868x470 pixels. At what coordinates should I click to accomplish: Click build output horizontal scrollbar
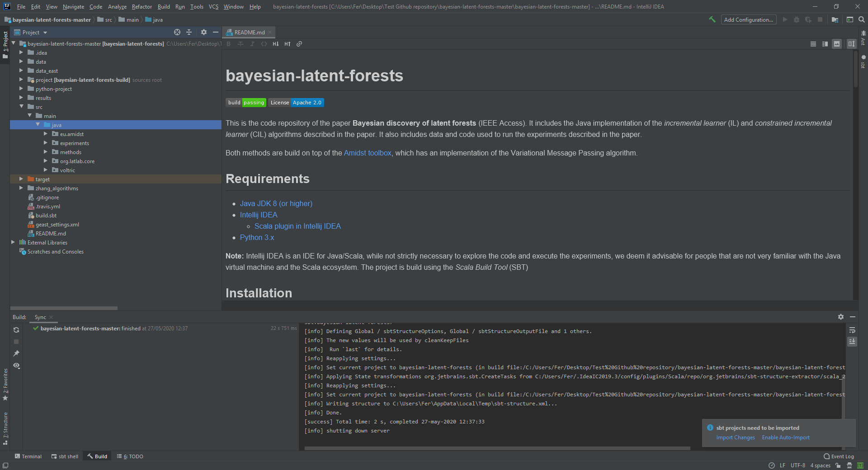pyautogui.click(x=497, y=448)
